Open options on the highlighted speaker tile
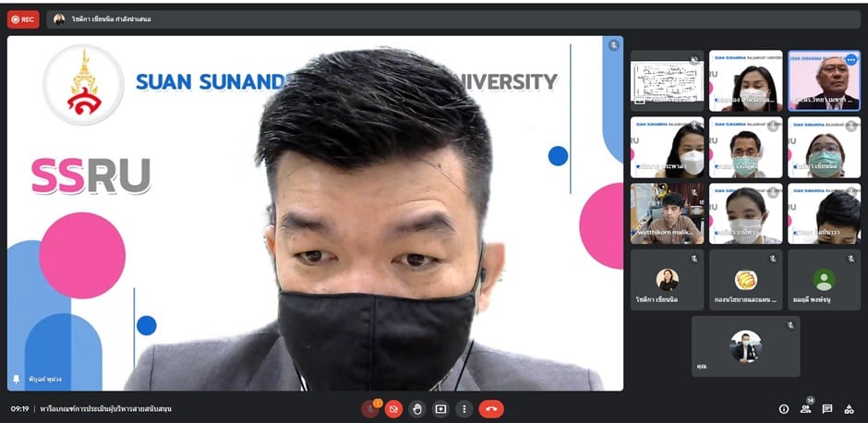Viewport: 868px width, 423px height. [x=850, y=59]
